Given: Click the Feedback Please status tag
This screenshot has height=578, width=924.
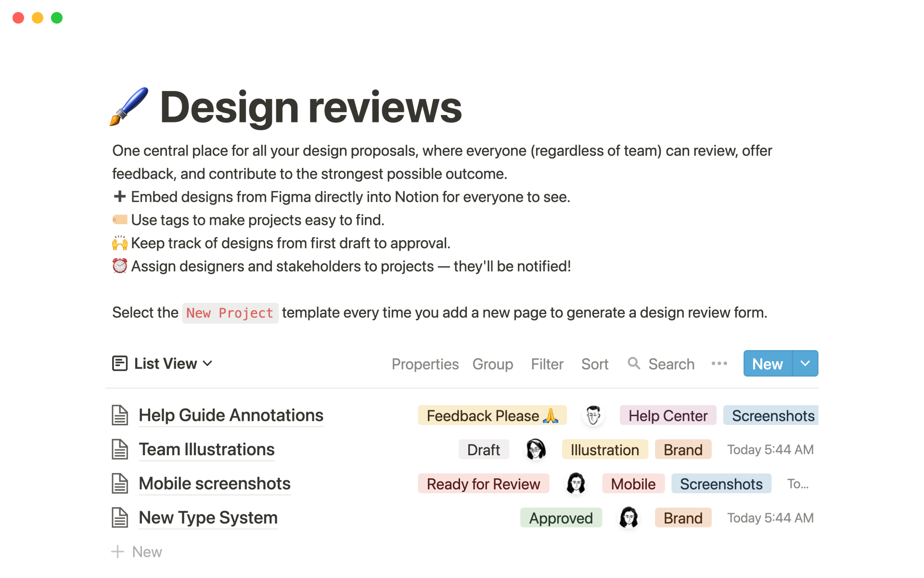Looking at the screenshot, I should click(x=492, y=416).
